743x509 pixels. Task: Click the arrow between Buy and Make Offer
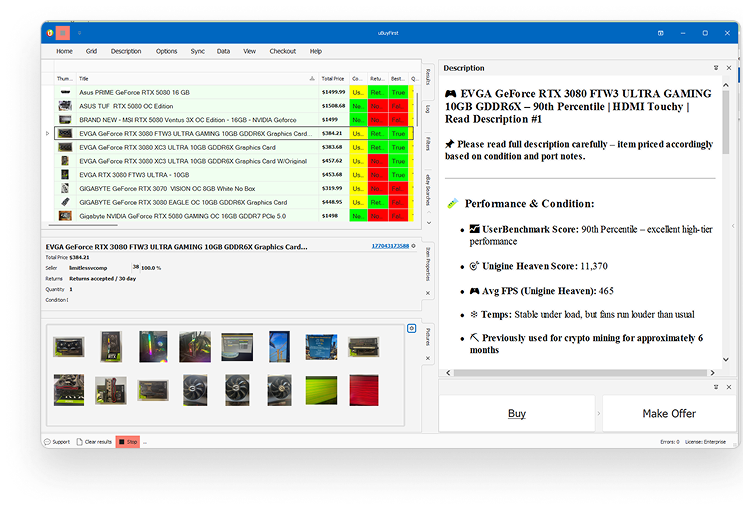tap(598, 414)
